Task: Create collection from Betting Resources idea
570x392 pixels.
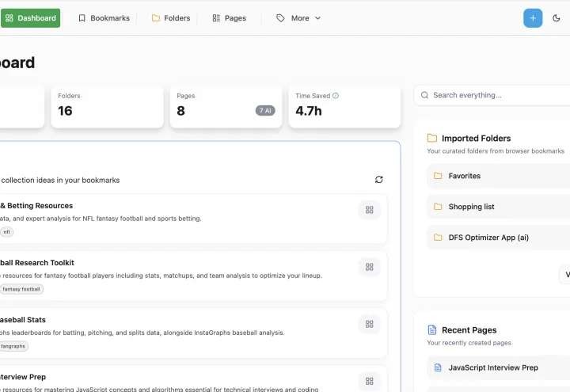Action: pos(370,210)
